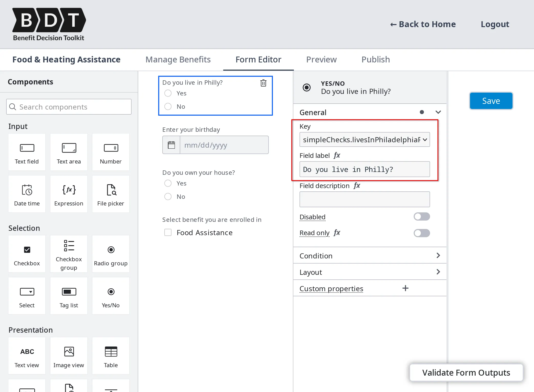Choose the File picker component
Viewport: 534px width, 392px height.
(x=111, y=194)
